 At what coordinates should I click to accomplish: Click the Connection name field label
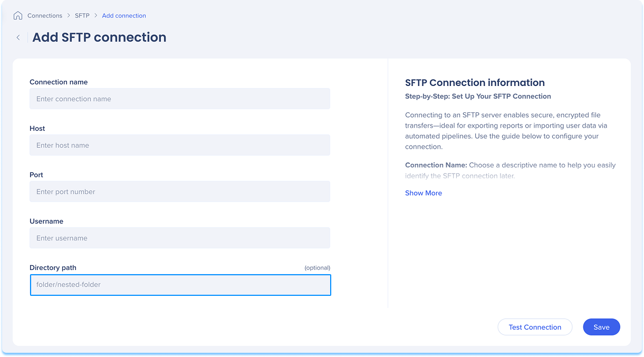59,82
